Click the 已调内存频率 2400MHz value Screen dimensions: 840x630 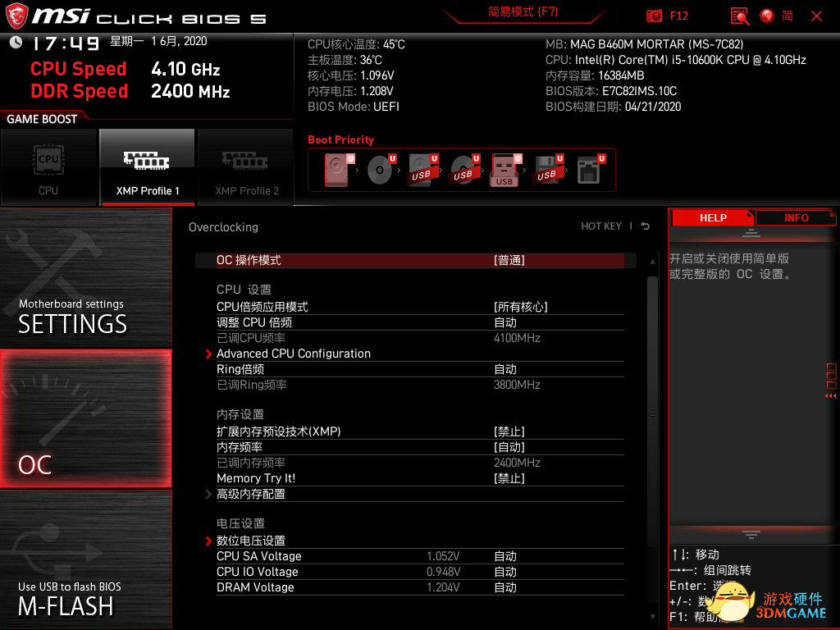coord(517,463)
